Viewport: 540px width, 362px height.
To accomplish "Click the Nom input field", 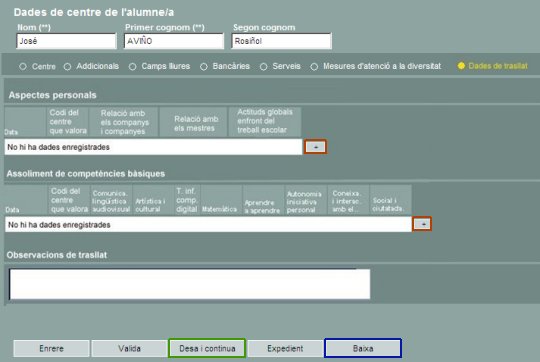I will click(66, 41).
